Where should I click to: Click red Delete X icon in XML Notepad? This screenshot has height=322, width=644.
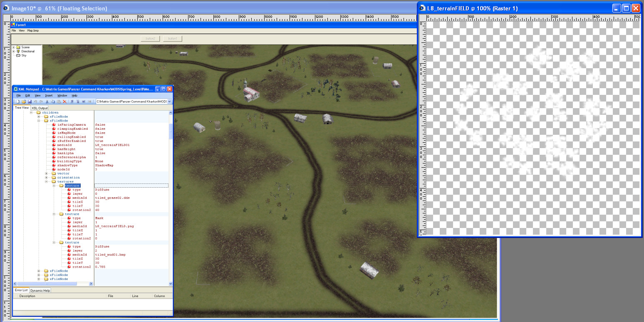tap(64, 102)
